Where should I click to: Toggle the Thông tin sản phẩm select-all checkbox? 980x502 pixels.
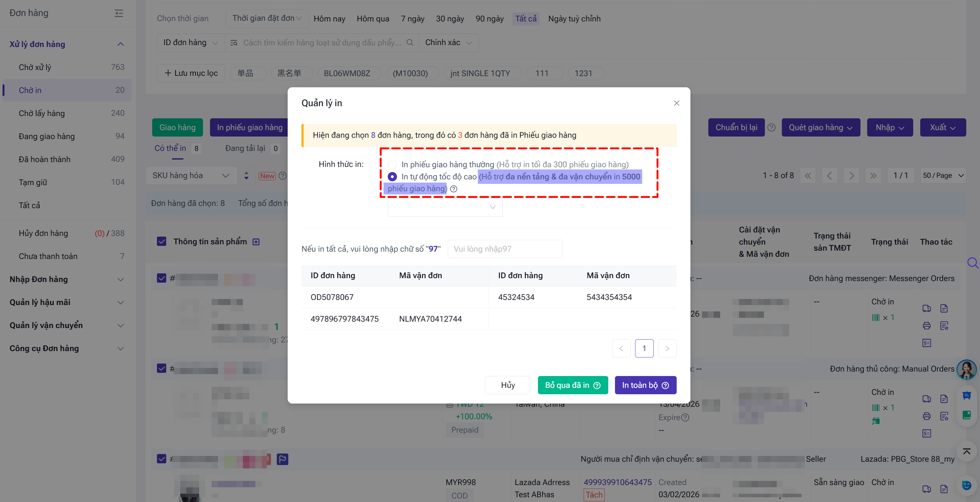coord(162,242)
